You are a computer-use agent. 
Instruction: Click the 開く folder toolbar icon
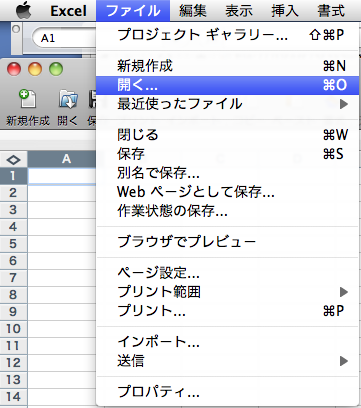point(68,99)
